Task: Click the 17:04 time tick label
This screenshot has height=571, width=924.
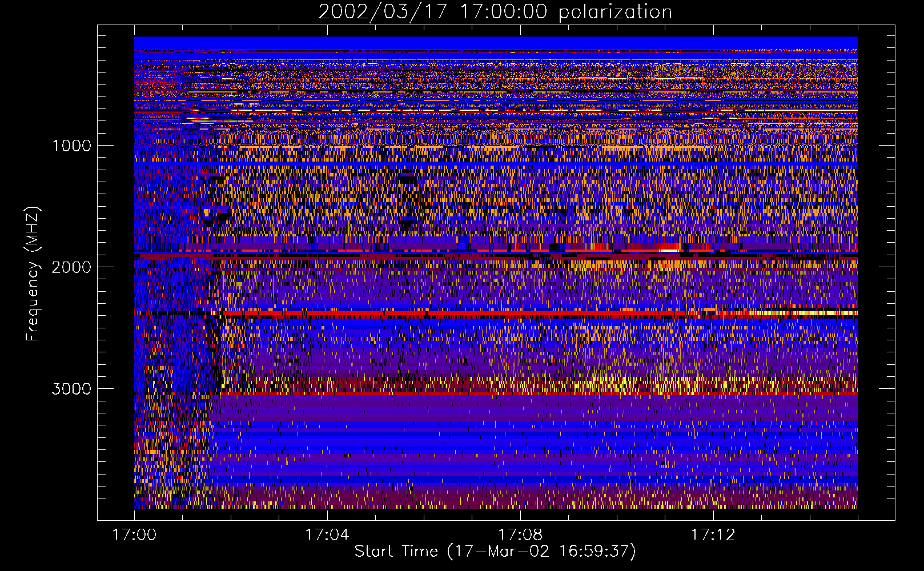Action: click(x=327, y=535)
